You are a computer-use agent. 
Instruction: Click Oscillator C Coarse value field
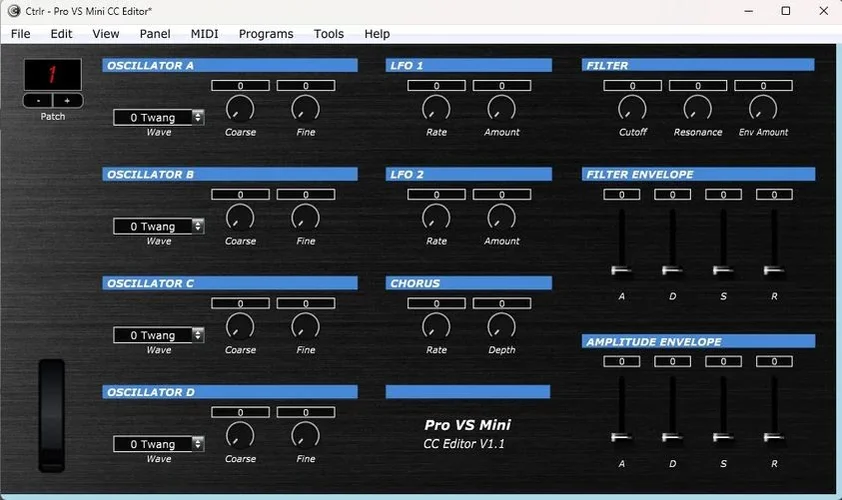241,303
